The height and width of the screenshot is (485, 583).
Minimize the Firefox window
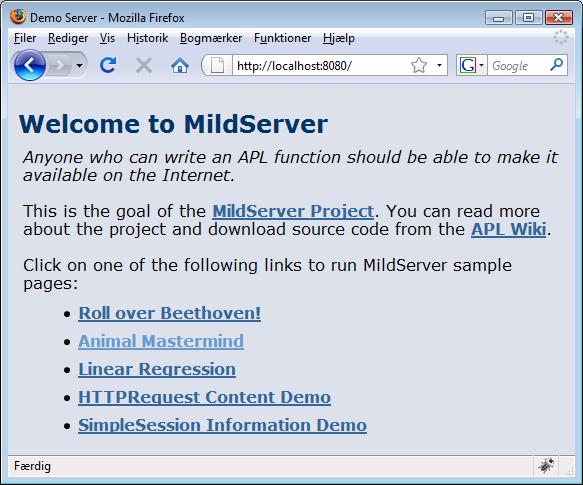tap(499, 17)
